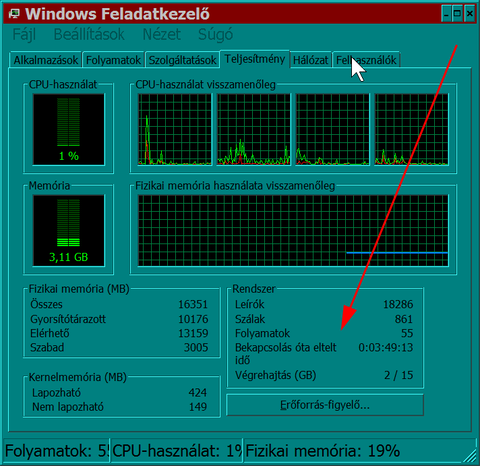This screenshot has height=466, width=480.
Task: Click the Task Manager title bar icon
Action: [14, 14]
